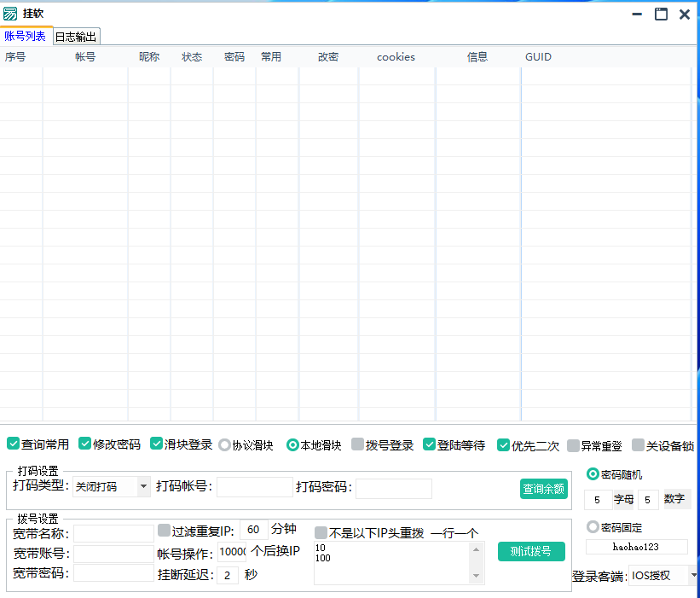Screen dimensions: 700x598
Task: Click the 查询余额 button
Action: 543,489
